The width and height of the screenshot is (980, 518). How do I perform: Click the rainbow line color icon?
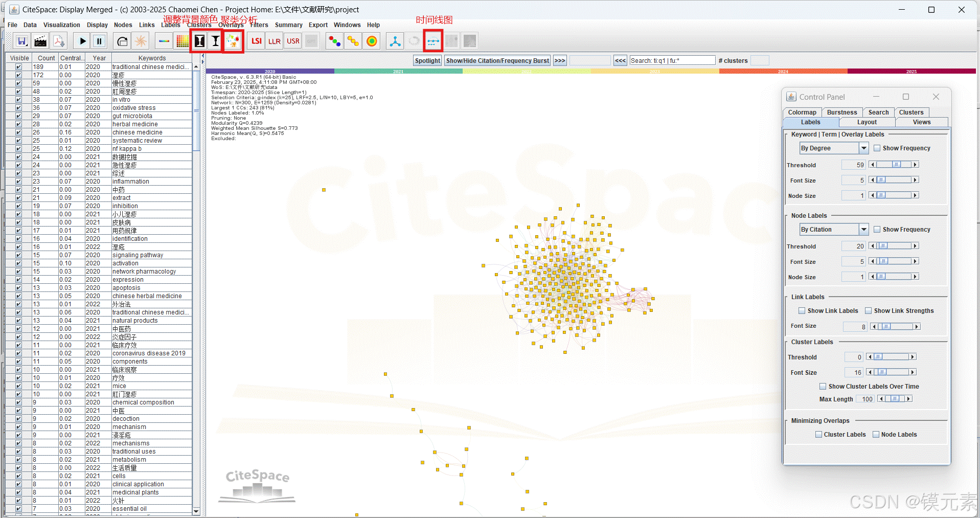164,41
